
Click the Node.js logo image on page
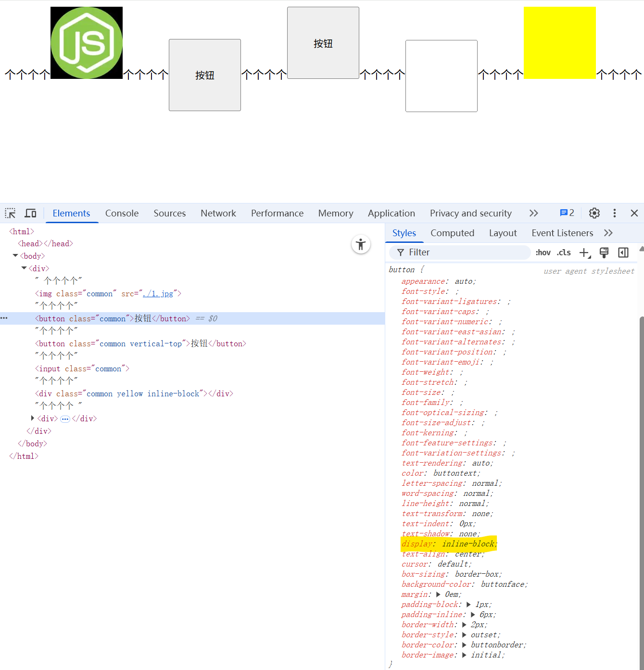pyautogui.click(x=87, y=43)
